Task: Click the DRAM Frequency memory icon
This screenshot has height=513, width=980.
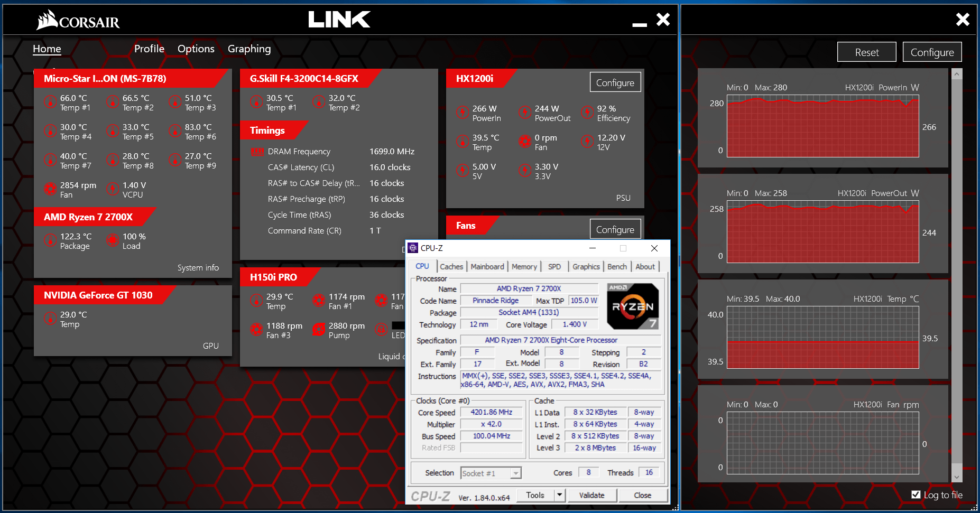Action: 257,152
